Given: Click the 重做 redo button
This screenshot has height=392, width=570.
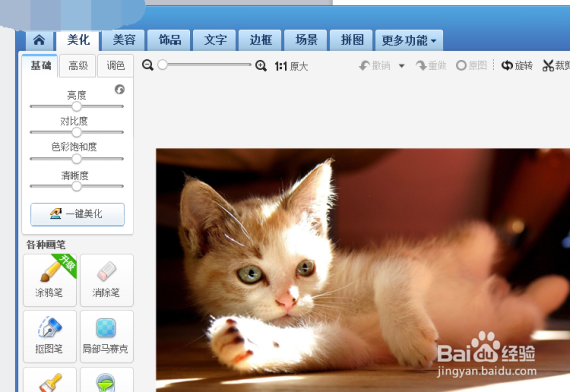Looking at the screenshot, I should coord(431,66).
